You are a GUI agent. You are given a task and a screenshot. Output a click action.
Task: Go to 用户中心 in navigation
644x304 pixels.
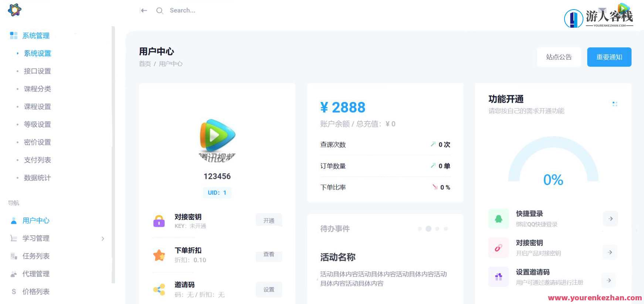(36, 221)
